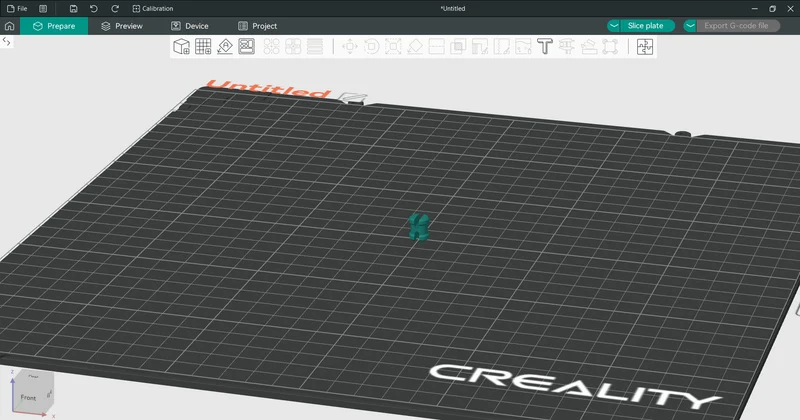The height and width of the screenshot is (420, 800).
Task: Edit the Untitled plate name
Action: (354, 97)
